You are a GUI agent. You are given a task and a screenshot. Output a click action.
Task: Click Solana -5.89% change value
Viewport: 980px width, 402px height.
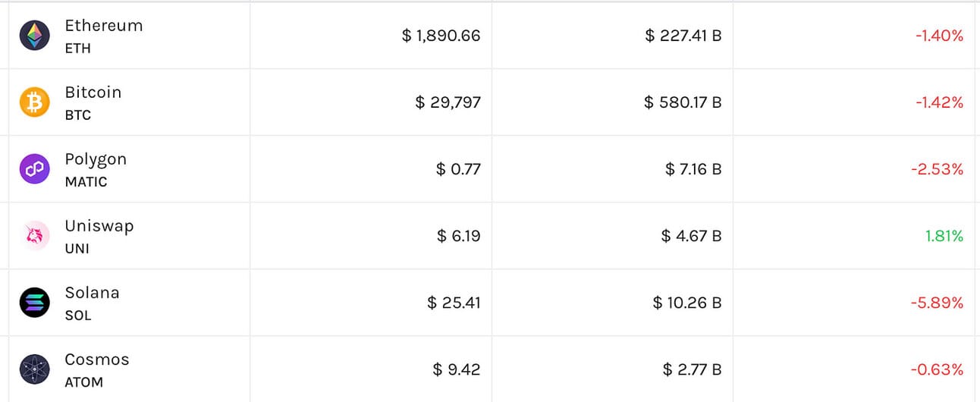[937, 303]
